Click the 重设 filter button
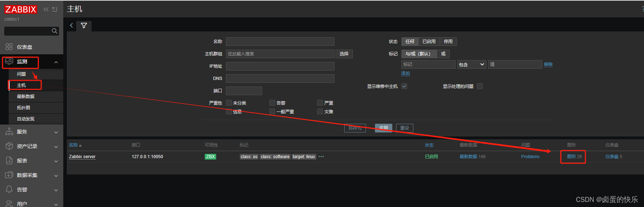 pos(405,128)
